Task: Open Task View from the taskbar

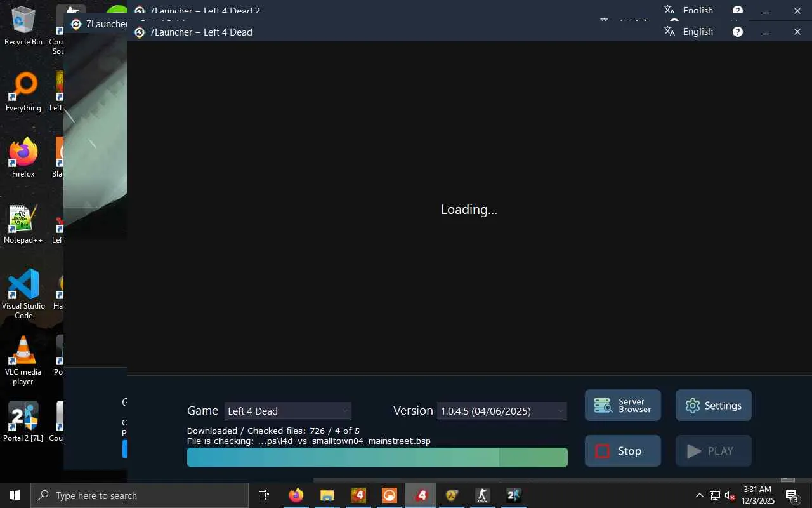Action: pyautogui.click(x=264, y=495)
